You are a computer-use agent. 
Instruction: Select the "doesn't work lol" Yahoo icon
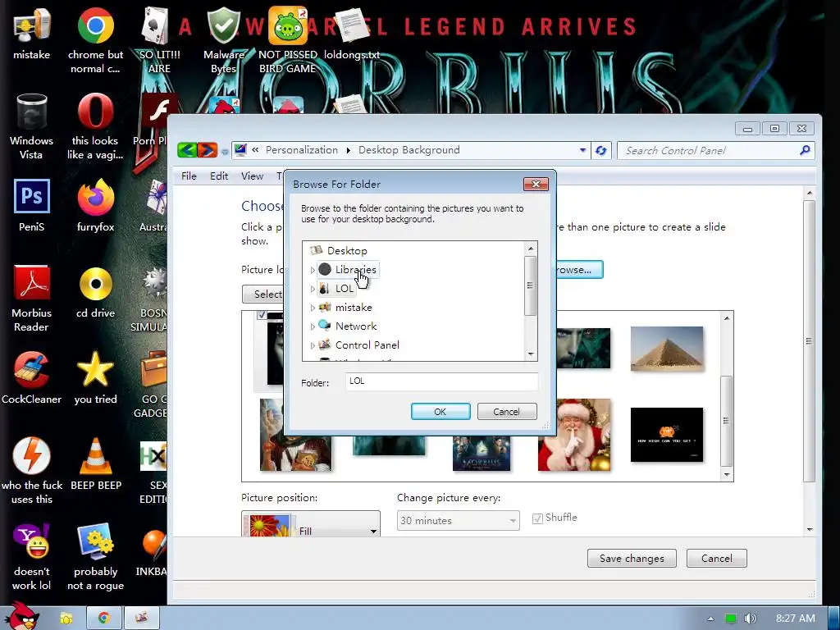pos(32,557)
